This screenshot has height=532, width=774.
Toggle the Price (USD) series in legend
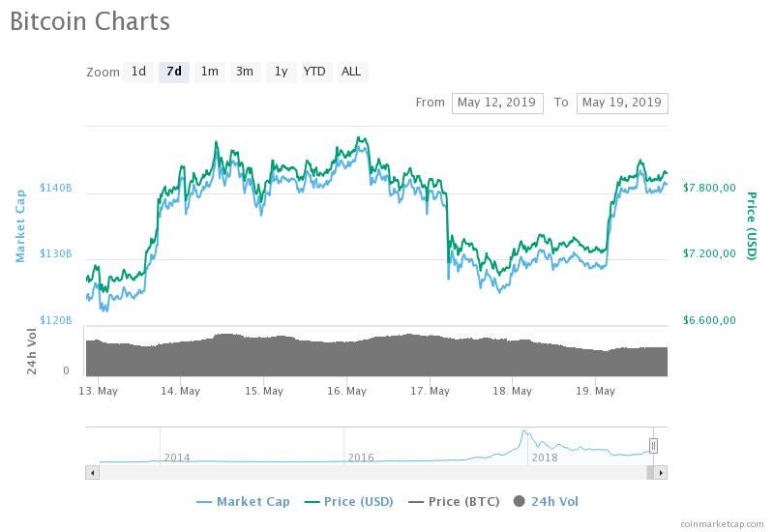348,502
